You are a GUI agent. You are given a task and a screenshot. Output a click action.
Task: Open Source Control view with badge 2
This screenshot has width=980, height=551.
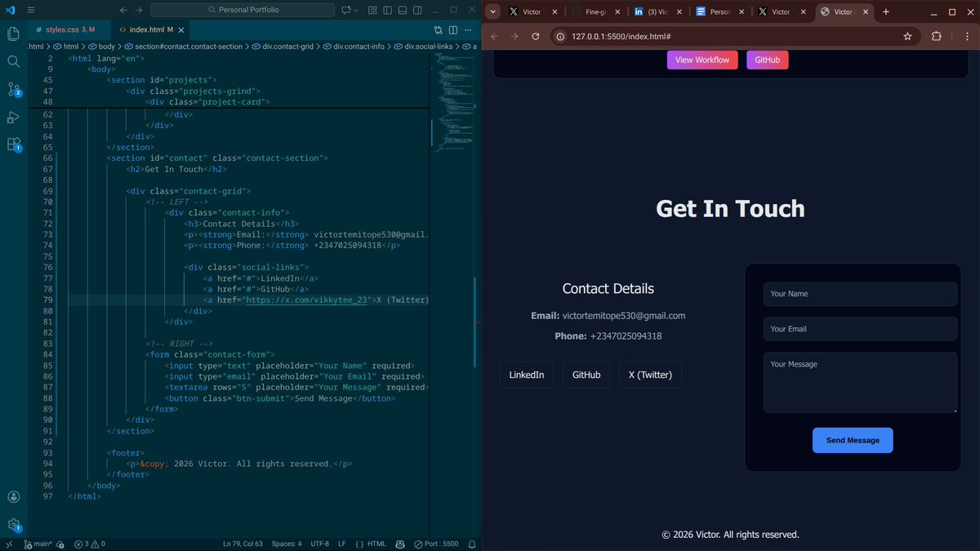13,89
